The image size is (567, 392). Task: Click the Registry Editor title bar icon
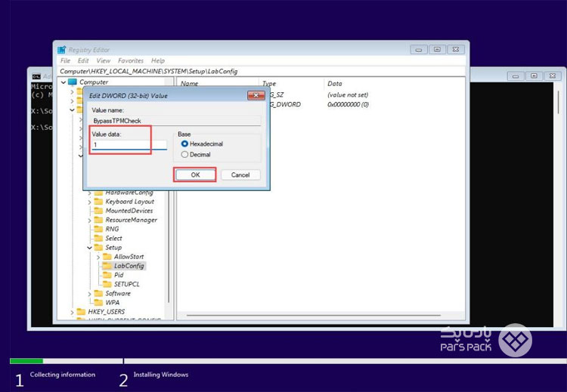62,50
